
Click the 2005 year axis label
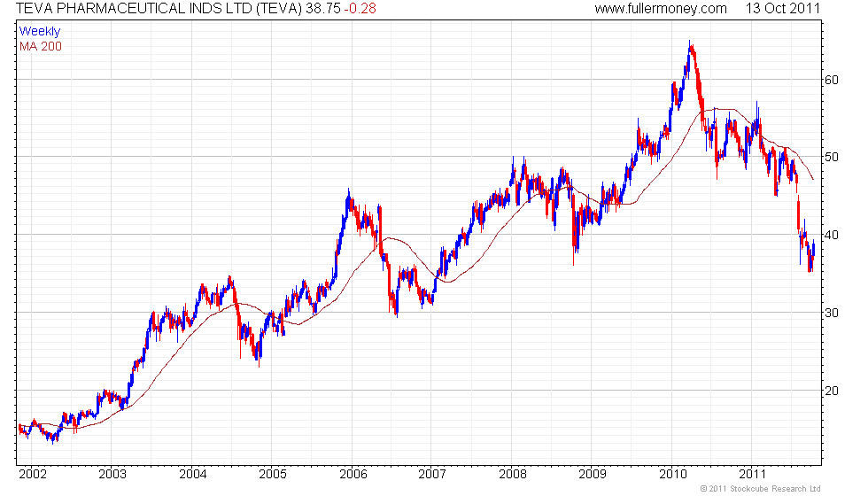point(273,474)
